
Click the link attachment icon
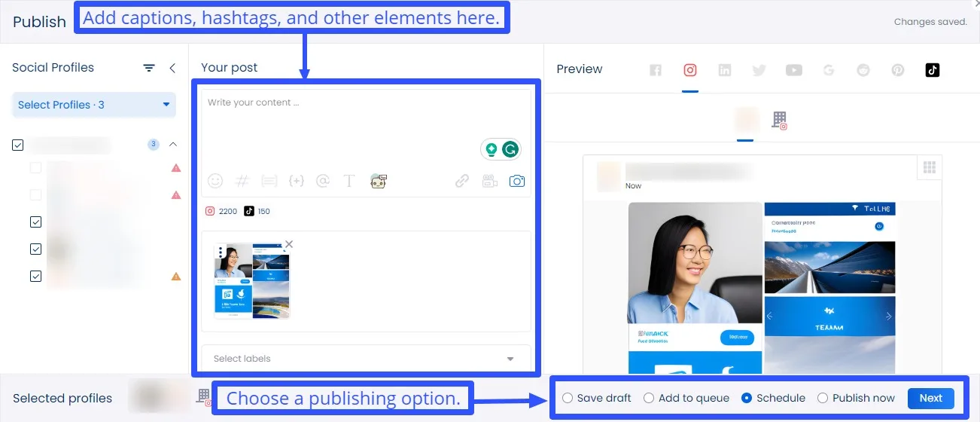coord(462,181)
